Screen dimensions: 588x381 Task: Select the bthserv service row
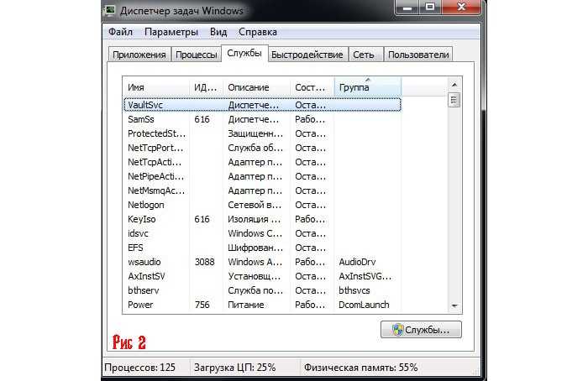coord(262,290)
